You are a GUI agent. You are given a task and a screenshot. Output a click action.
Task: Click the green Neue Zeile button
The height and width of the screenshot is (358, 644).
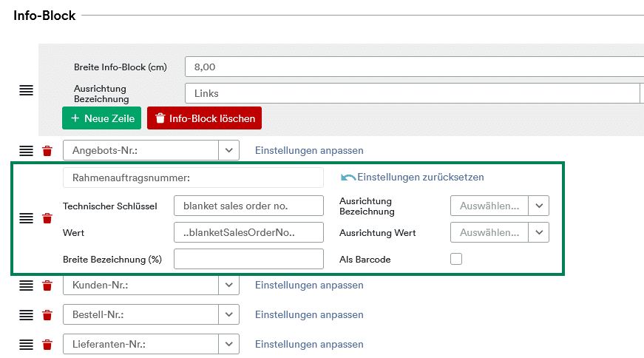point(101,118)
